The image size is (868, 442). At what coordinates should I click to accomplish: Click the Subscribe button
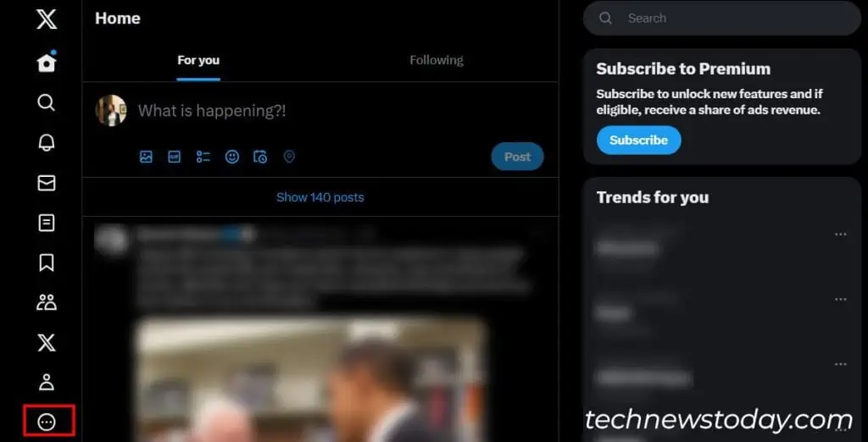pyautogui.click(x=639, y=140)
